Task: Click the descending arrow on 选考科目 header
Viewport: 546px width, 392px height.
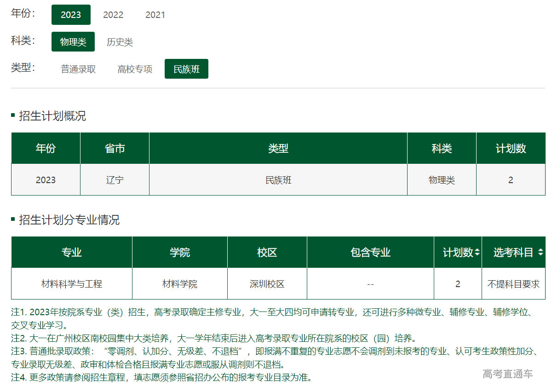Action: 541,254
